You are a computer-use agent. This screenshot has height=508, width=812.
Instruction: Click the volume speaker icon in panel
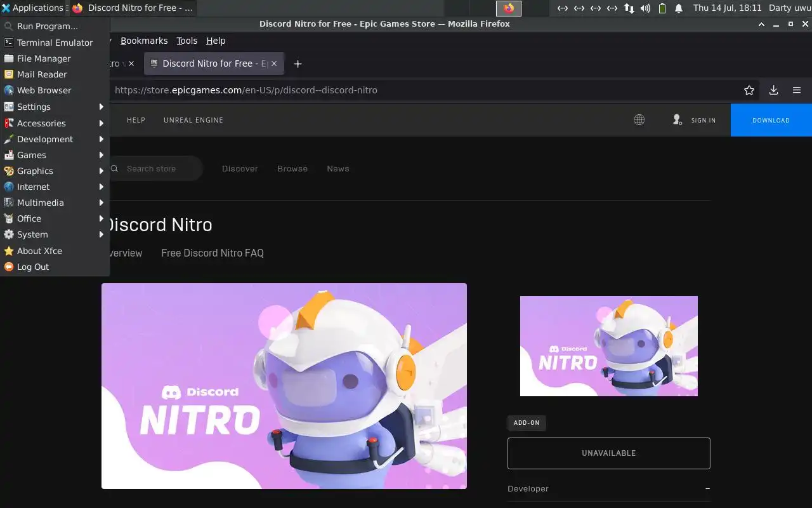click(645, 8)
